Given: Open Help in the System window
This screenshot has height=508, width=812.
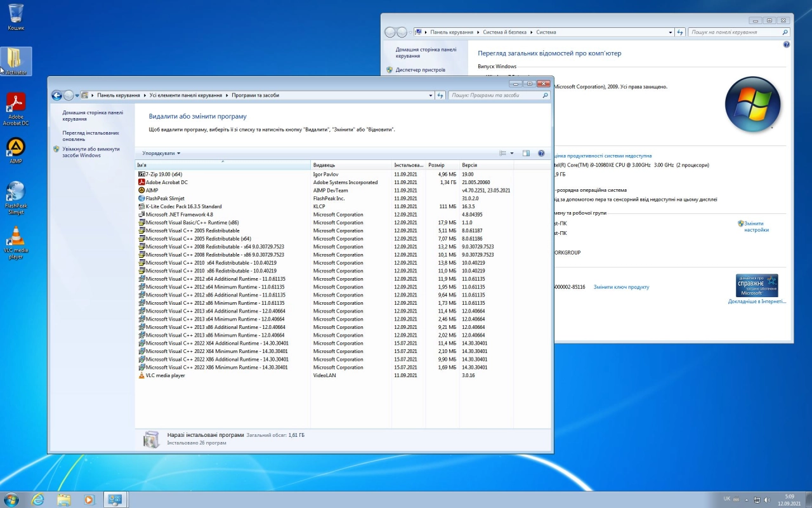Looking at the screenshot, I should [787, 44].
